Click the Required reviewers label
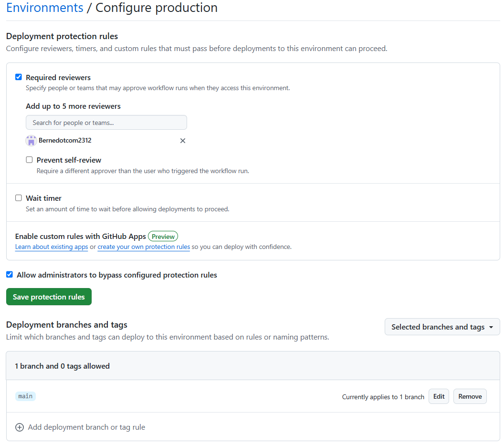 [x=58, y=77]
